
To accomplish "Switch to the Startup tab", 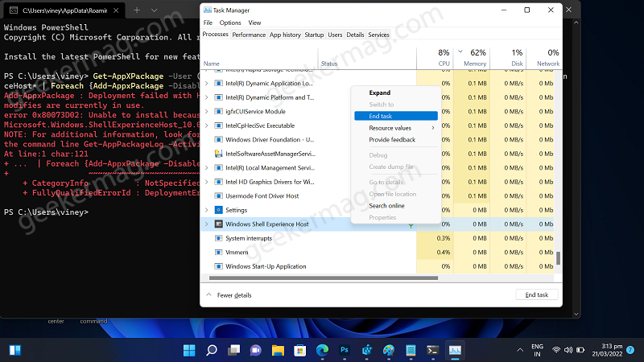I will 314,35.
